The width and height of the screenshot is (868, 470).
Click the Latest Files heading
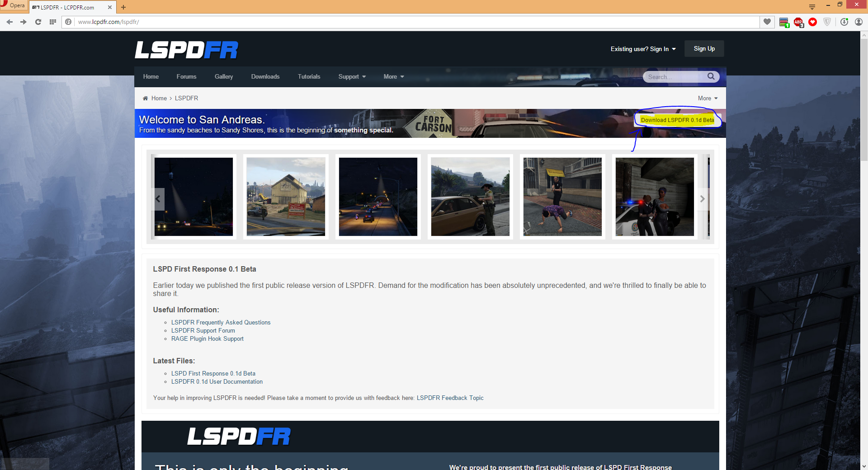[x=174, y=361]
